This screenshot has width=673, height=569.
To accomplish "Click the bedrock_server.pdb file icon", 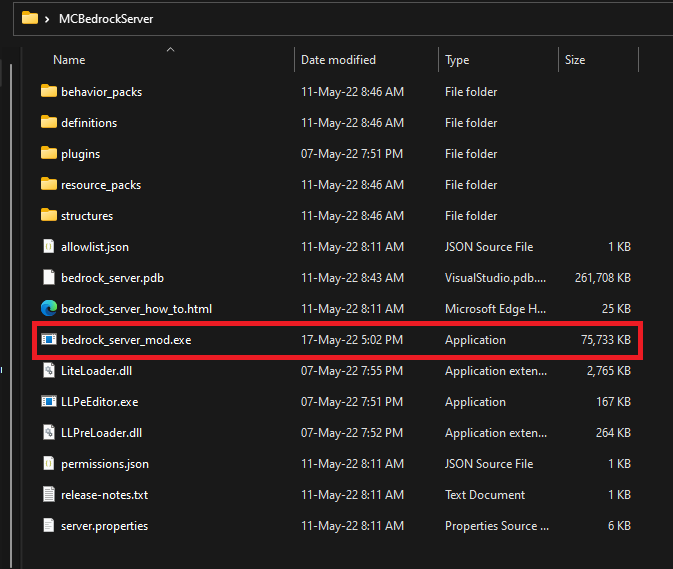I will coord(49,277).
